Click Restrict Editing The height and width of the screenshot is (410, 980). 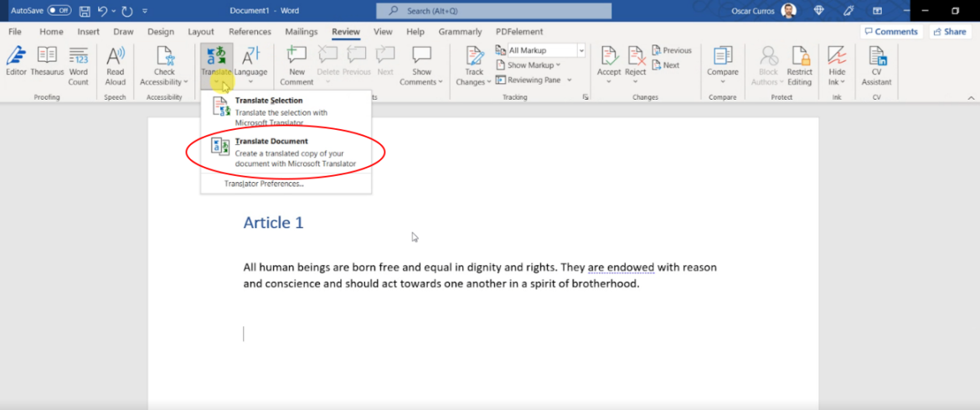click(x=799, y=65)
